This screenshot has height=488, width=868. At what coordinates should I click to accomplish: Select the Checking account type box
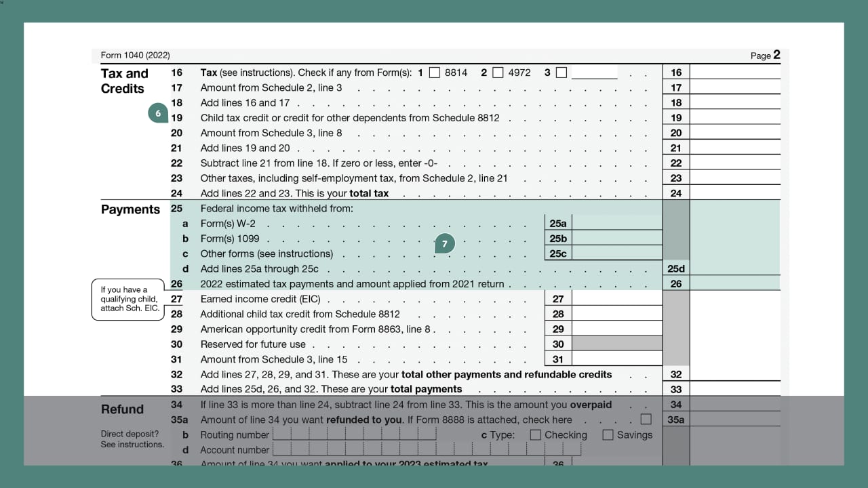pos(536,435)
